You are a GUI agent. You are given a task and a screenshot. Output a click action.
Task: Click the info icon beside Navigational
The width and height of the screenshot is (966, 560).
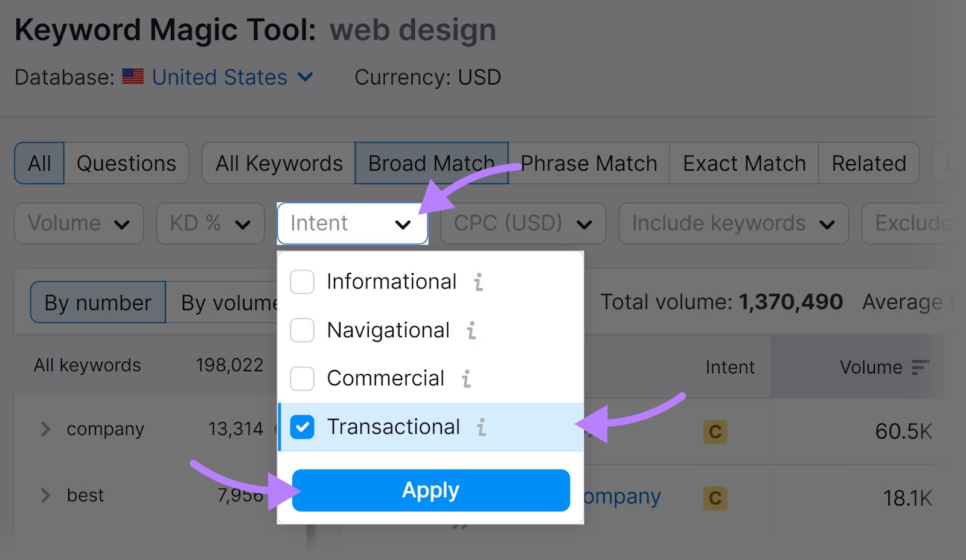(x=471, y=330)
